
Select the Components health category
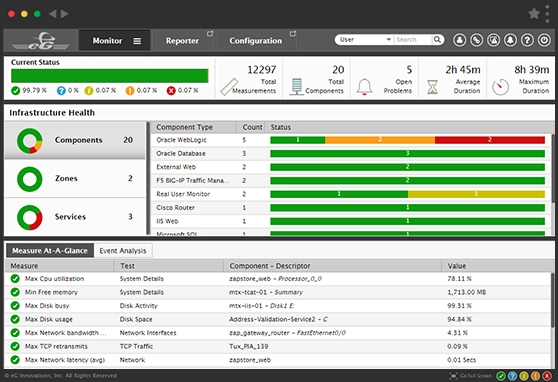[x=75, y=140]
